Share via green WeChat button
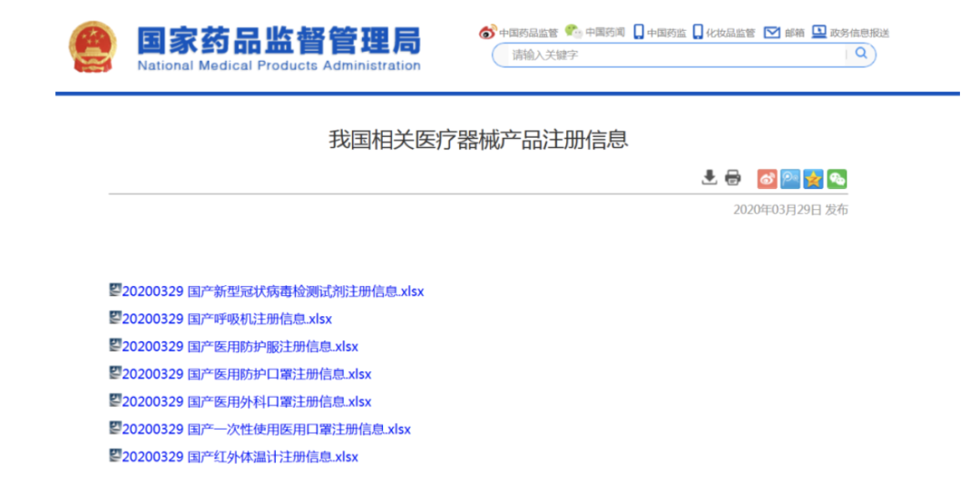Viewport: 980px width, 484px height. click(837, 179)
